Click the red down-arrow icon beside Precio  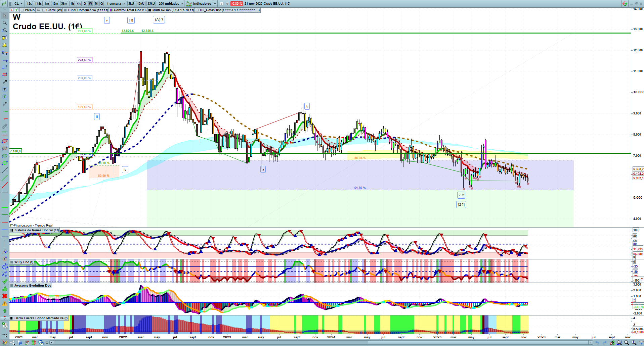[x=12, y=10]
